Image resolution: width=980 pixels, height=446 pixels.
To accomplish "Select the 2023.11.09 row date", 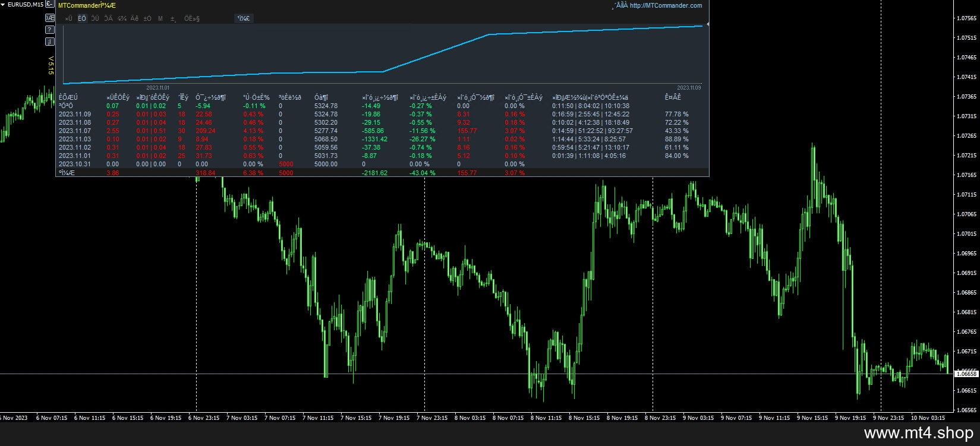I will (75, 114).
